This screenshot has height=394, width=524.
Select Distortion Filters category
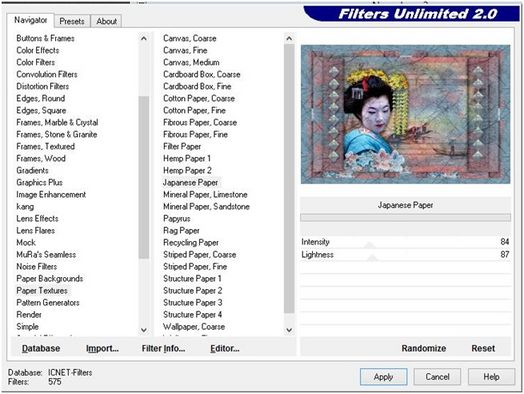(x=43, y=87)
